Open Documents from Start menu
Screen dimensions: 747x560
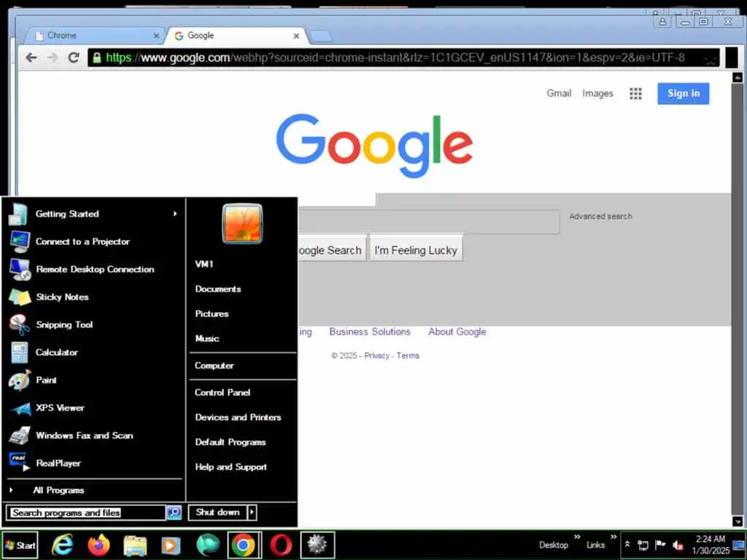(x=218, y=289)
